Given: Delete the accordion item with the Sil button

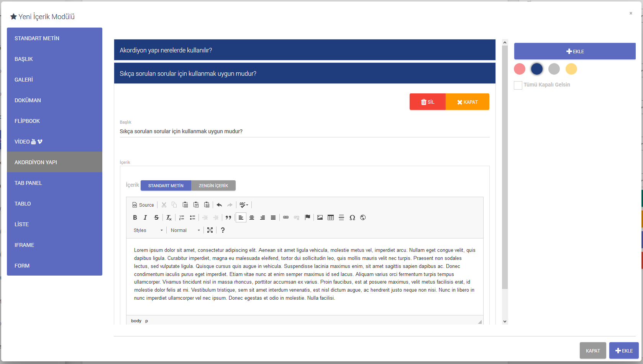Looking at the screenshot, I should pyautogui.click(x=428, y=102).
